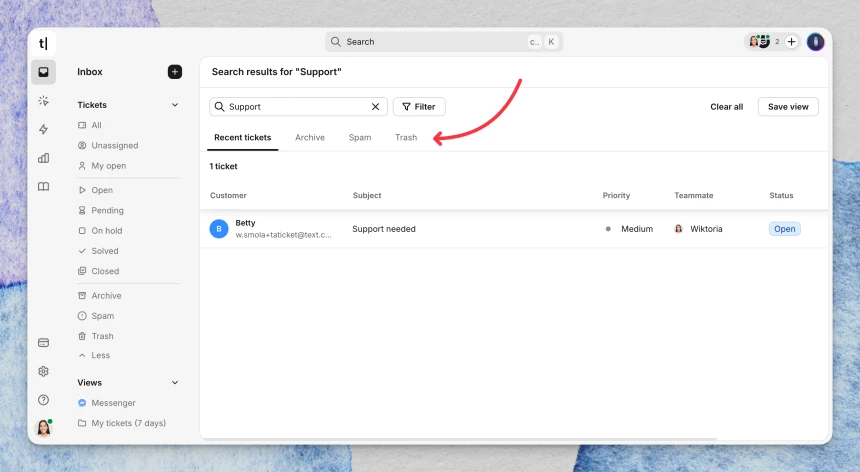Click customer name Betty

click(245, 223)
